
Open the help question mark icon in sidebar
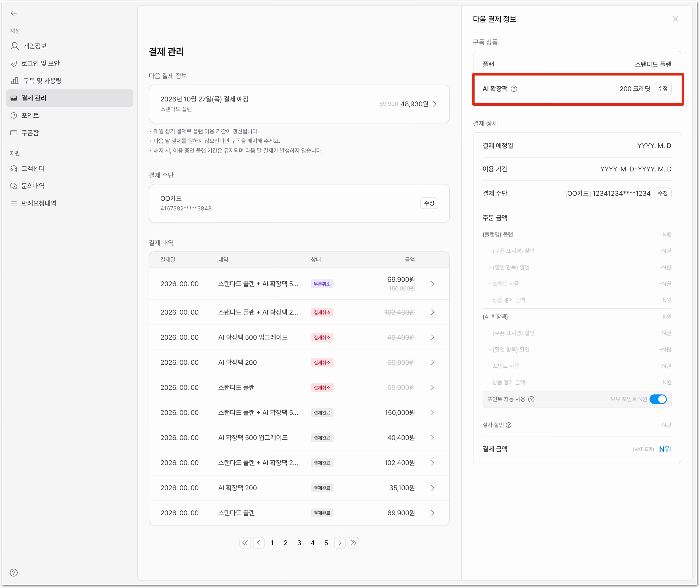click(x=14, y=573)
